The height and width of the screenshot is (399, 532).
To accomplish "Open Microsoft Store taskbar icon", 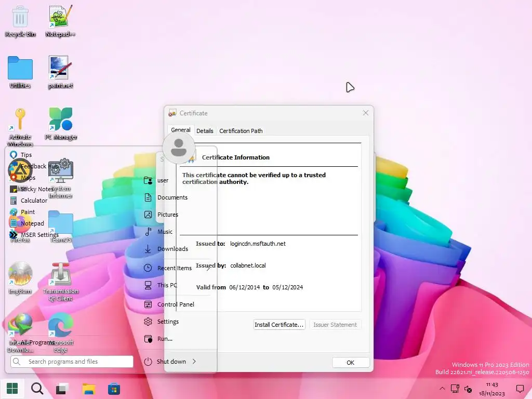I will (114, 389).
